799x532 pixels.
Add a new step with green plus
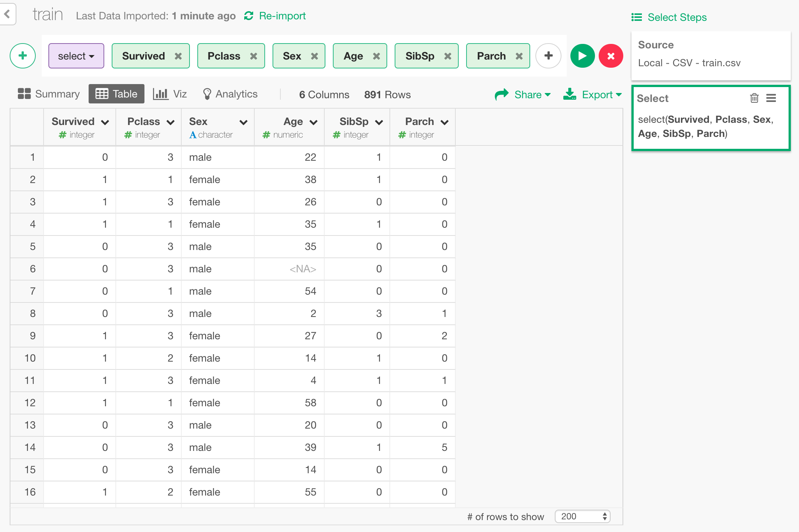23,56
